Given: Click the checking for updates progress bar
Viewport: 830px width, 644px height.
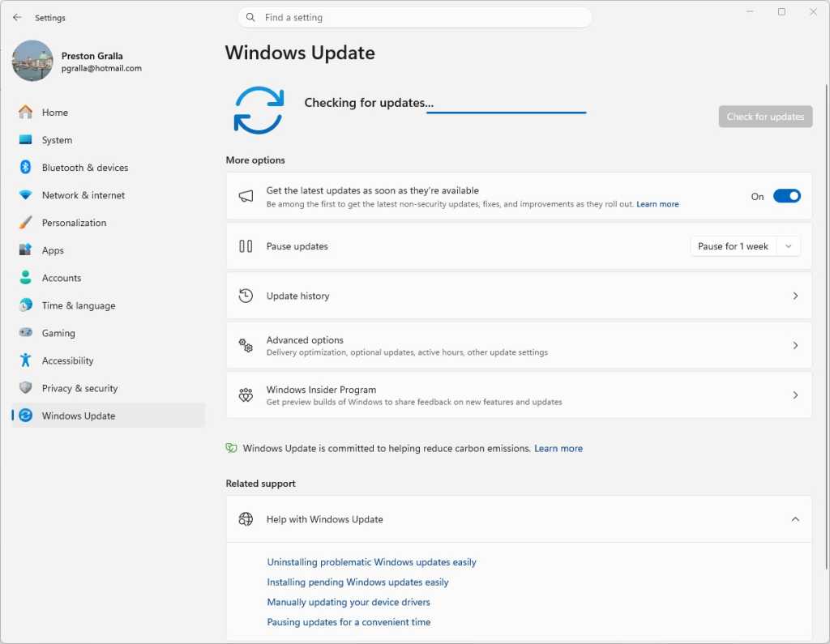Looking at the screenshot, I should pyautogui.click(x=507, y=112).
